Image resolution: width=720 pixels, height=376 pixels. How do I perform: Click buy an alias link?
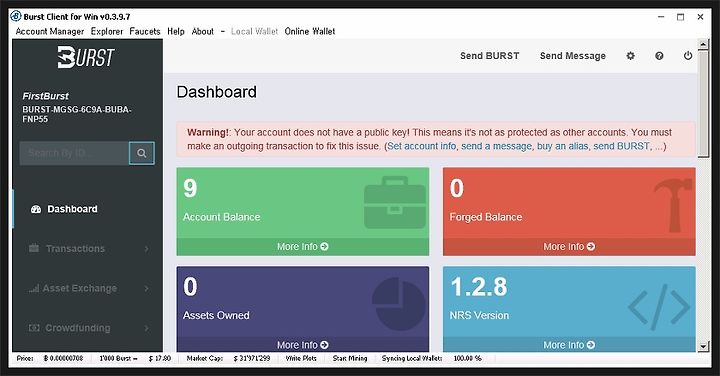(x=562, y=146)
